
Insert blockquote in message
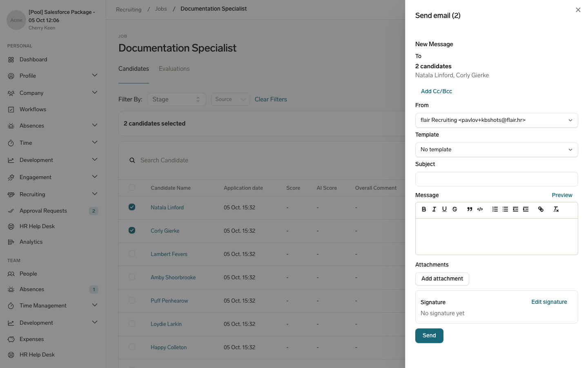tap(470, 209)
